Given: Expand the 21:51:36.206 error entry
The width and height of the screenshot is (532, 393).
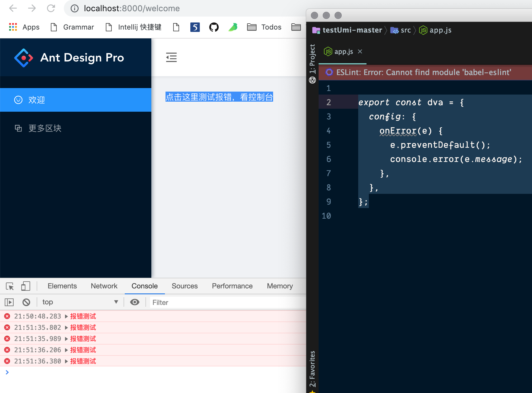Looking at the screenshot, I should [66, 350].
